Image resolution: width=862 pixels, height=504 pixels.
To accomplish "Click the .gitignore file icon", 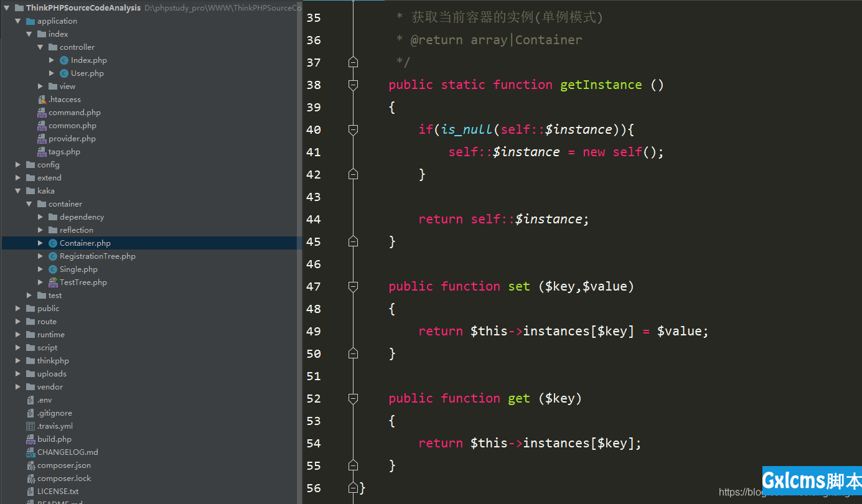I will point(30,413).
